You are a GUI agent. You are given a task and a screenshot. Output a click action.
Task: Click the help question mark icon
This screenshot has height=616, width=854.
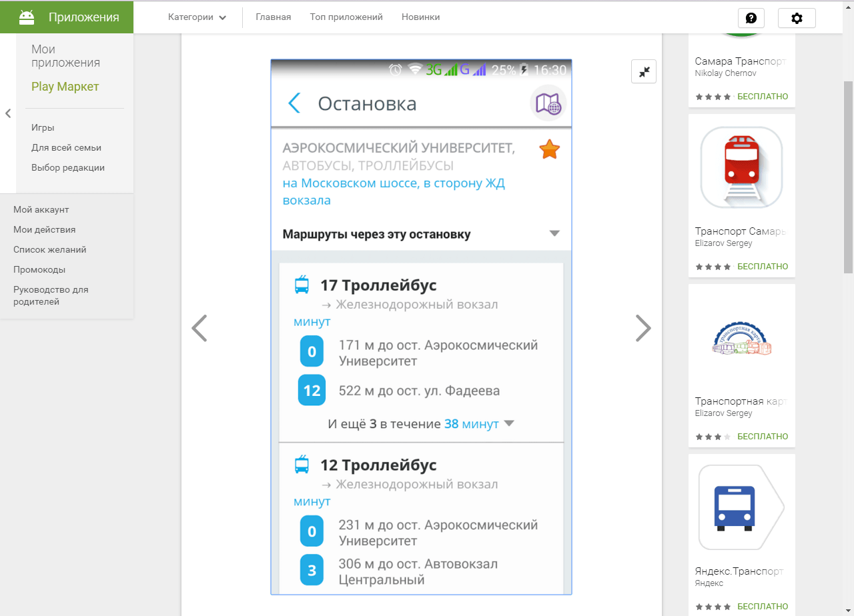[751, 18]
